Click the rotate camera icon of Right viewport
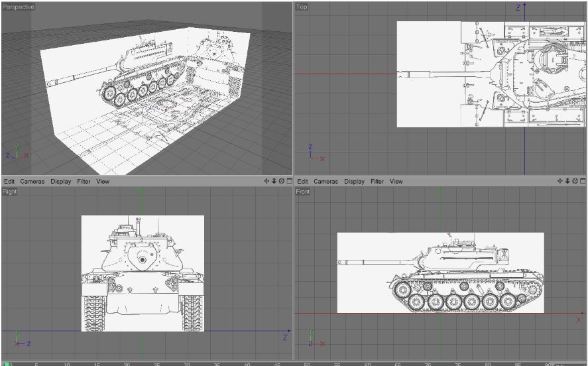 pos(282,181)
